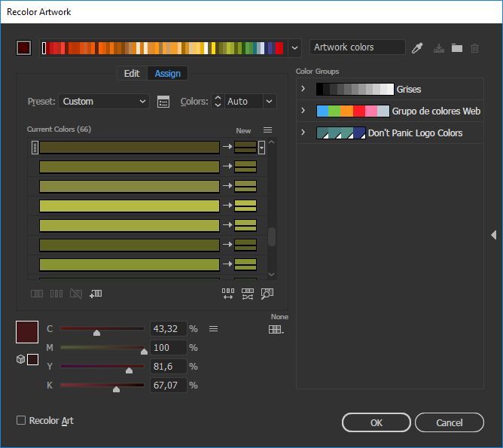Image resolution: width=503 pixels, height=448 pixels.
Task: Open the color reduction options icon next to Preset
Action: (x=163, y=102)
